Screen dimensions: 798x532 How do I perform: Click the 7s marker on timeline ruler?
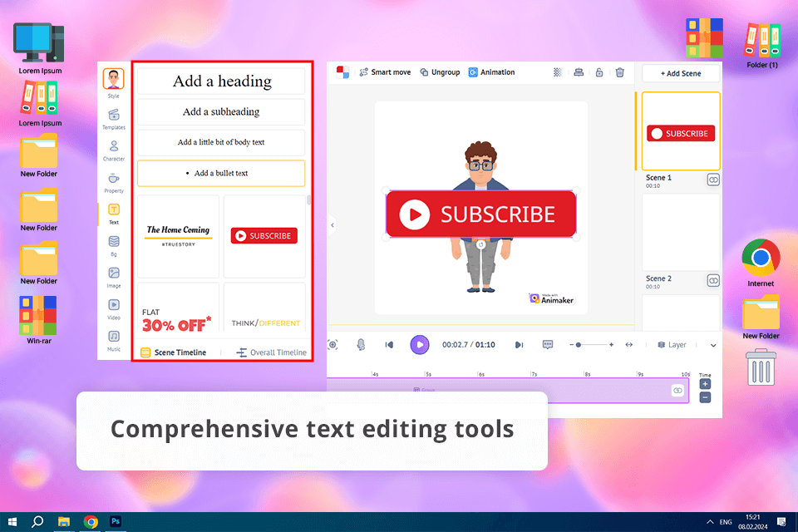[x=533, y=374]
